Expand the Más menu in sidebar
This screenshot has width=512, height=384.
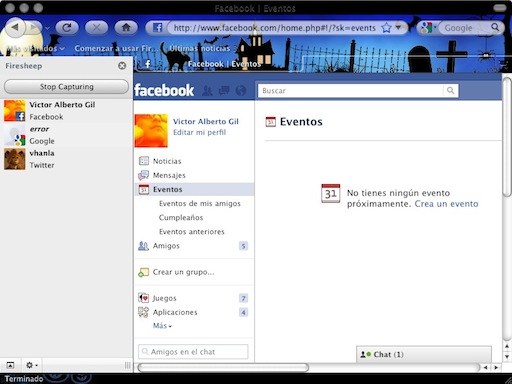click(162, 326)
